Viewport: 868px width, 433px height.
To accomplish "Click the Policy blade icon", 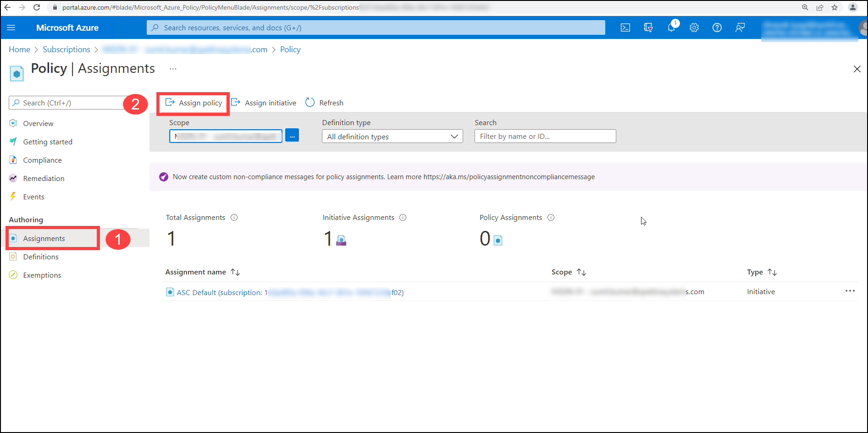I will (17, 73).
